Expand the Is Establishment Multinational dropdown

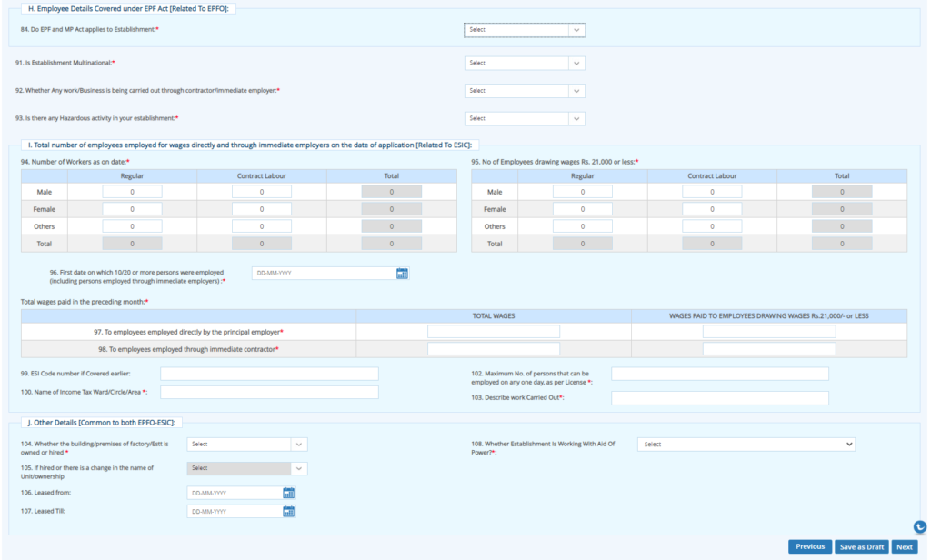(525, 63)
